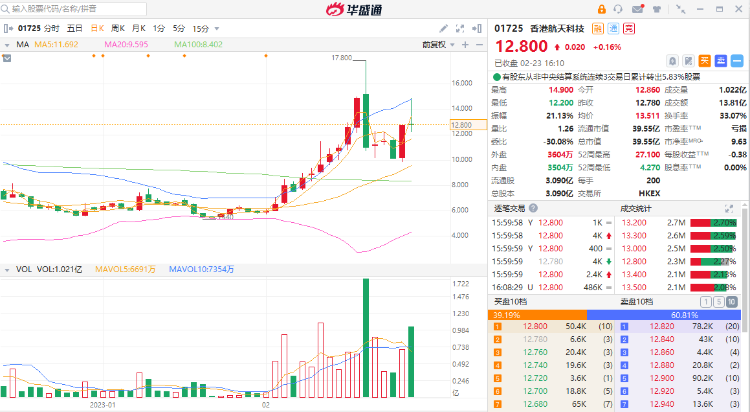Switch to 五日 chart tab

point(74,29)
